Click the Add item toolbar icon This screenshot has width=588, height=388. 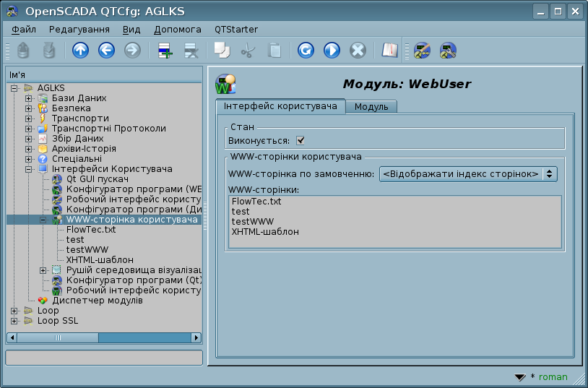165,51
